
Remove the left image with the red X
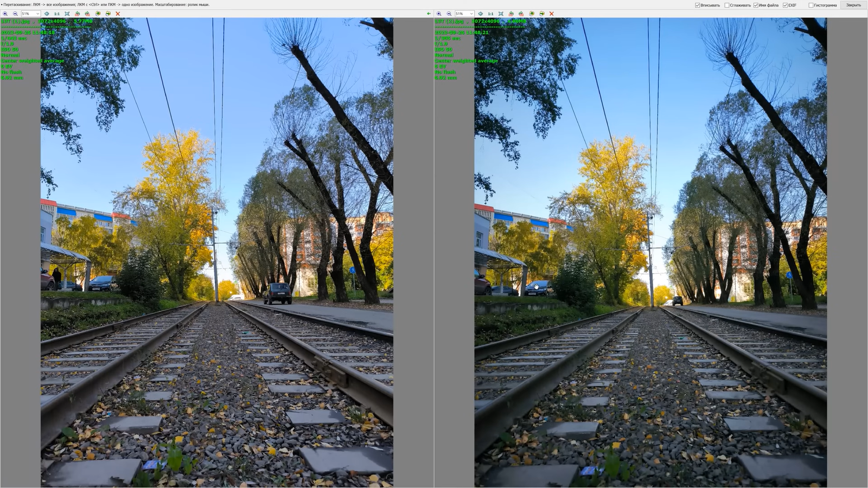(118, 14)
